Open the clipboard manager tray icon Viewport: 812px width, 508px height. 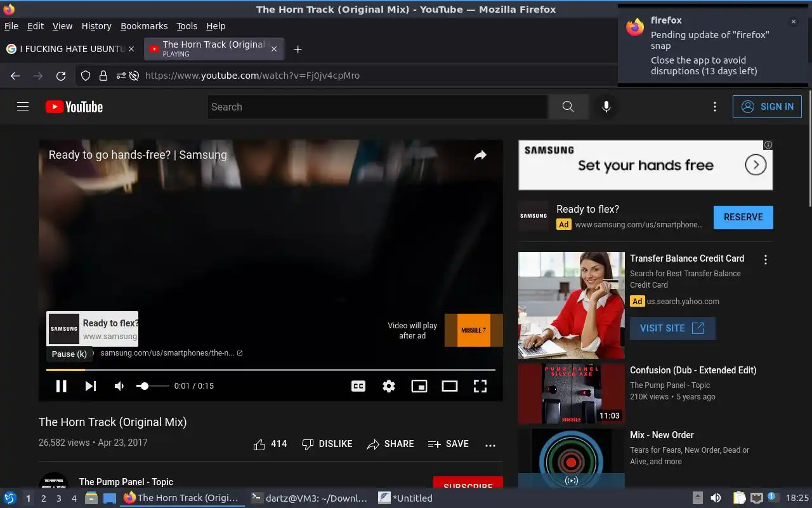click(740, 498)
